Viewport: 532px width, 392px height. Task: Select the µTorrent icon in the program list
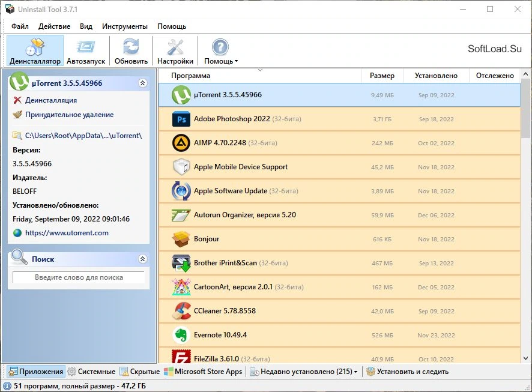coord(181,95)
